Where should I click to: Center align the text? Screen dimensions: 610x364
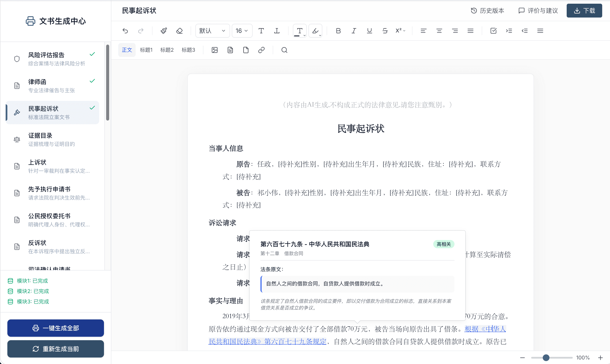(x=439, y=31)
